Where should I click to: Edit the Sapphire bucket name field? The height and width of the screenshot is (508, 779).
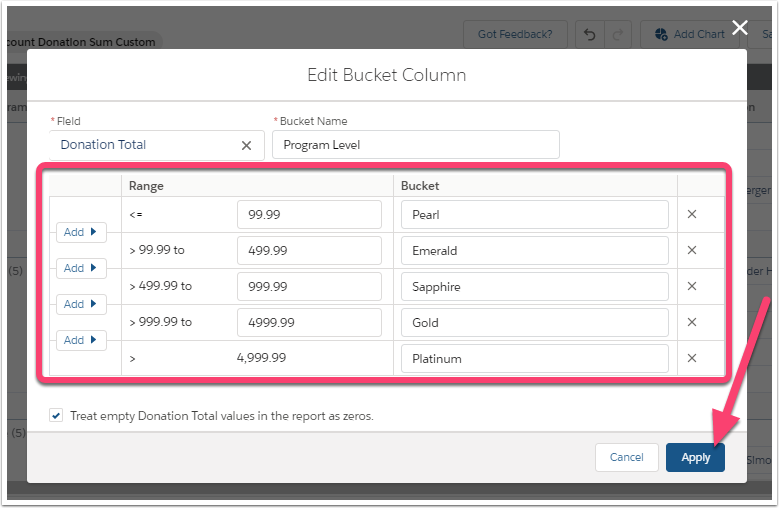pyautogui.click(x=535, y=287)
